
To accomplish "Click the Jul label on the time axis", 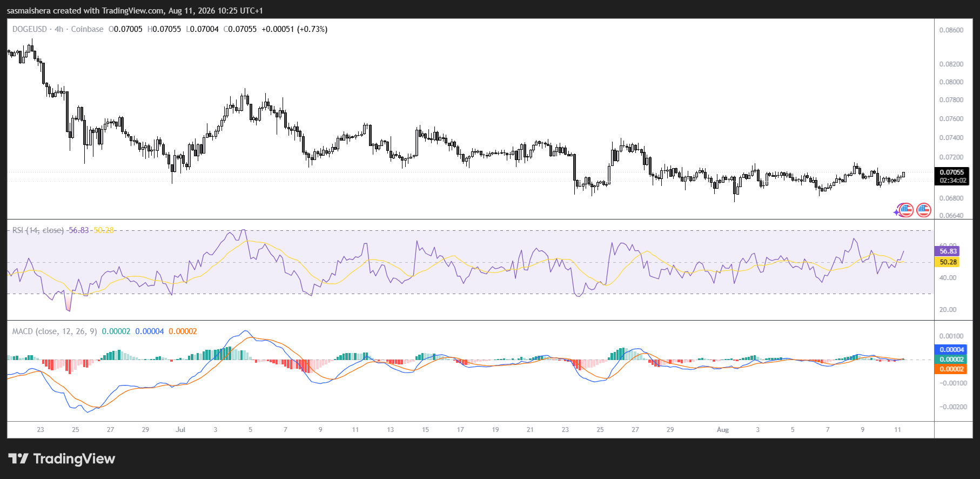I will [x=180, y=430].
